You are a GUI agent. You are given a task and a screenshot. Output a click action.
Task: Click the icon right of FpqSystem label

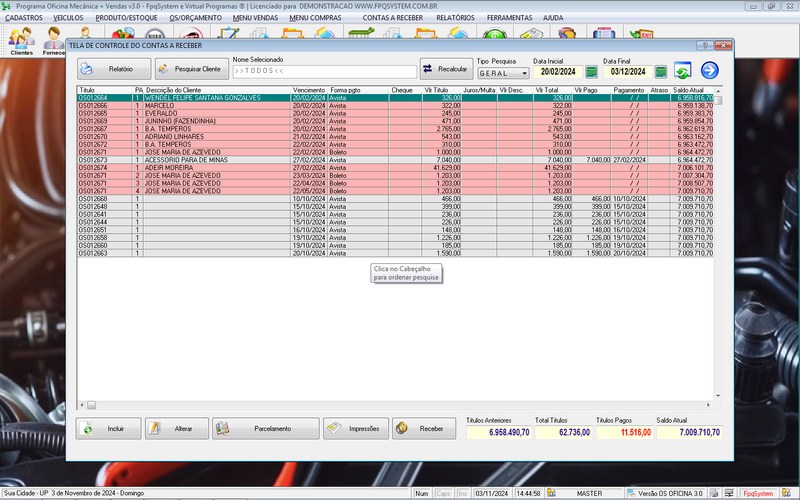[786, 493]
